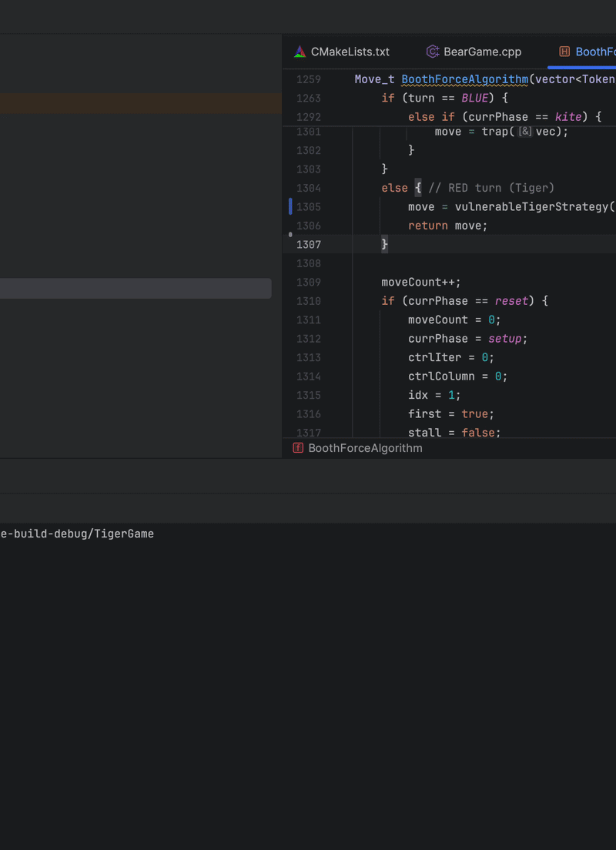This screenshot has height=850, width=616.
Task: Click the 'e-build-debug/TigerGame' path in the run console
Action: (77, 534)
